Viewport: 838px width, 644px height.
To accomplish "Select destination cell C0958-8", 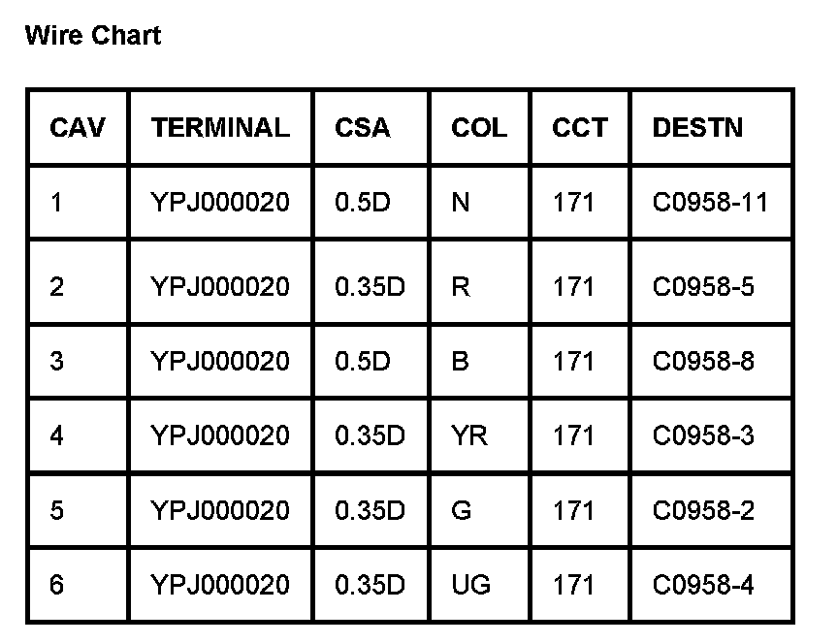I will click(703, 362).
